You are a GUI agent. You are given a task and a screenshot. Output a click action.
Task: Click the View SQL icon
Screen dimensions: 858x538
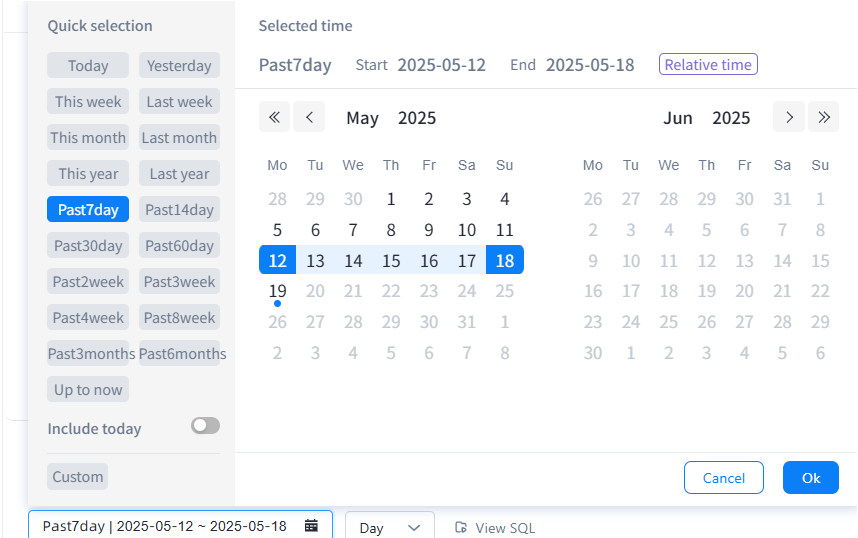[461, 527]
